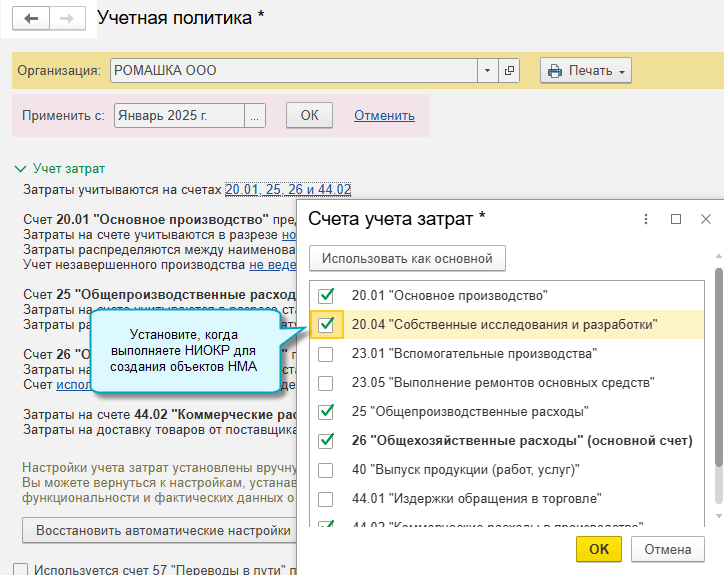The height and width of the screenshot is (575, 724).
Task: Click the back navigation arrow
Action: tap(31, 19)
